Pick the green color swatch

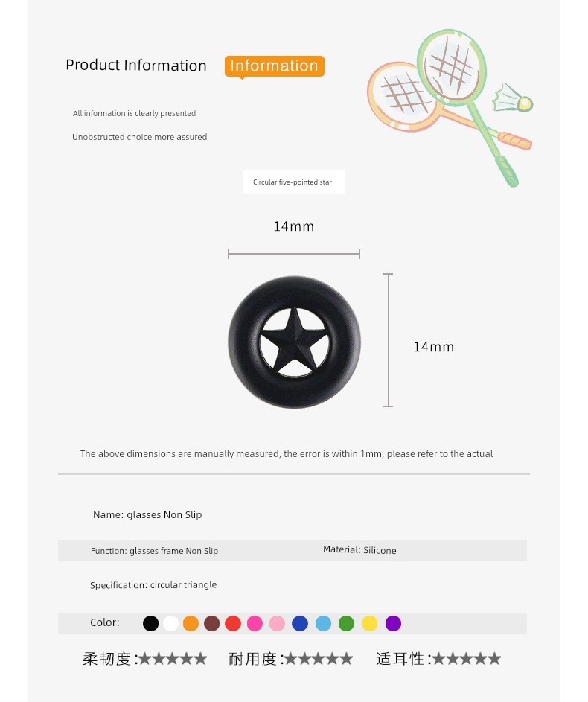point(346,623)
